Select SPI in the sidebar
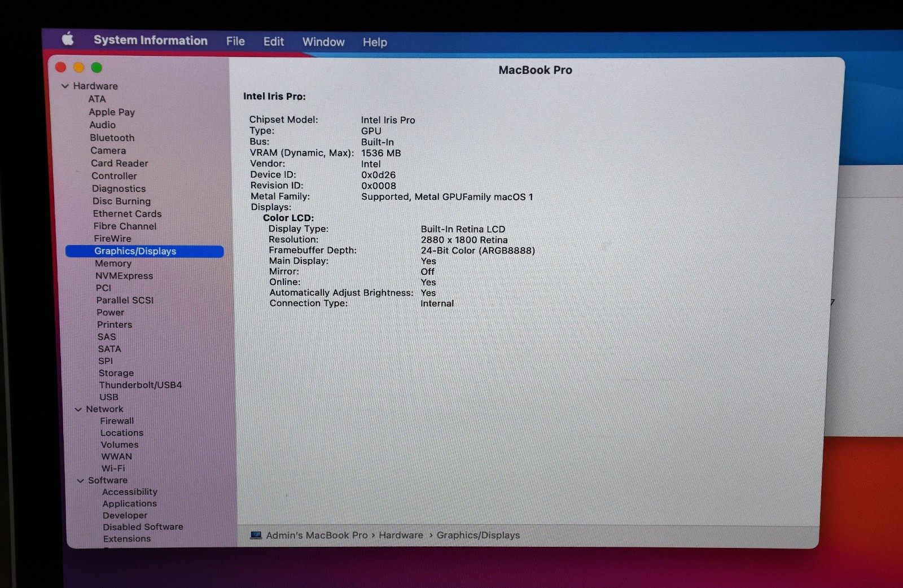Image resolution: width=903 pixels, height=588 pixels. pyautogui.click(x=106, y=361)
